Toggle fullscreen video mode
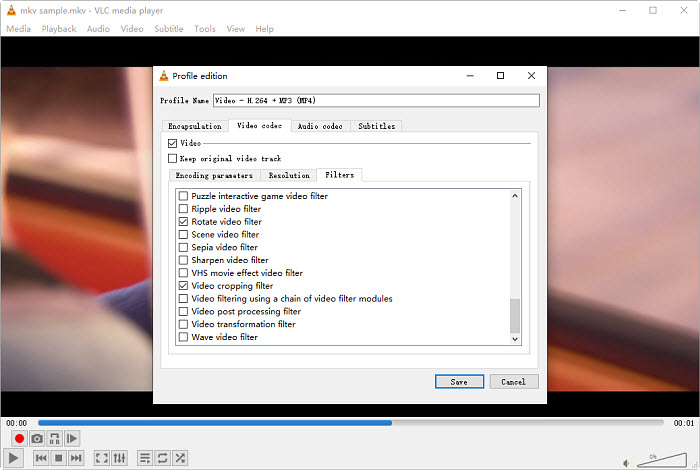The image size is (700, 470). coord(101,458)
